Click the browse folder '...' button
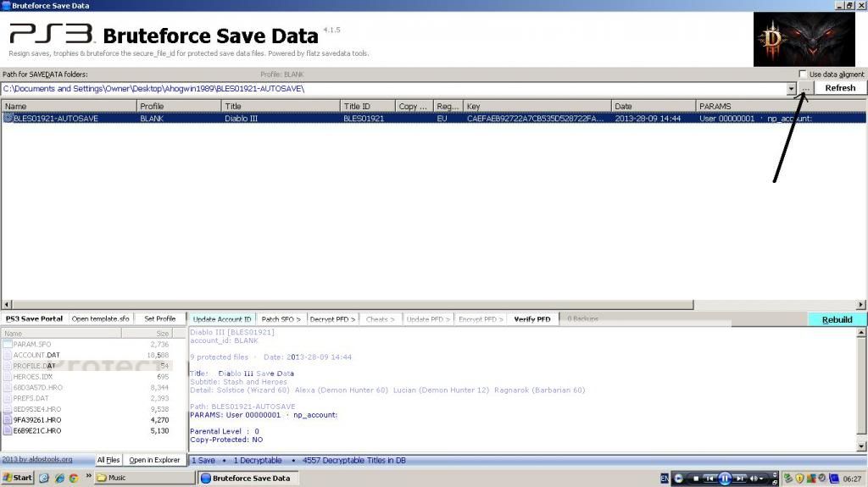 click(805, 89)
